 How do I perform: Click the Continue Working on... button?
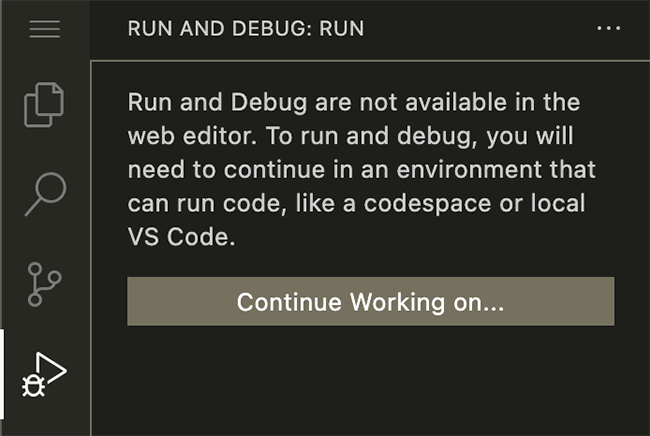[x=371, y=301]
